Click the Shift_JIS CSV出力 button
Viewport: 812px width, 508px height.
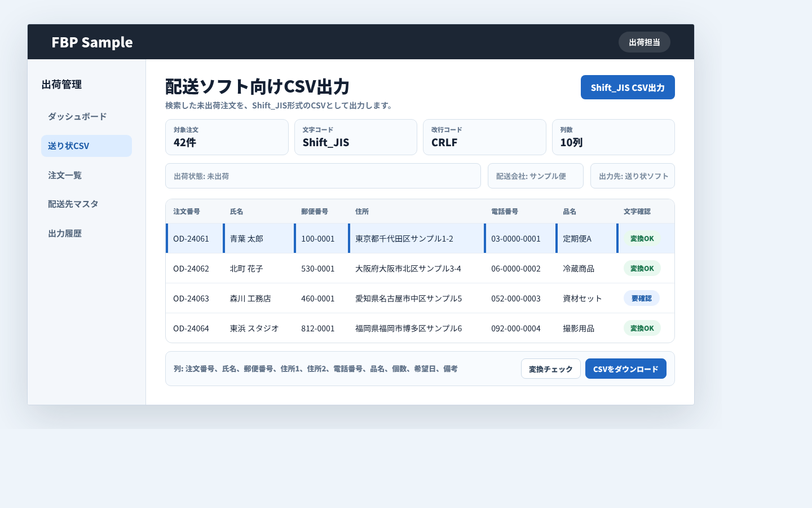tap(628, 87)
